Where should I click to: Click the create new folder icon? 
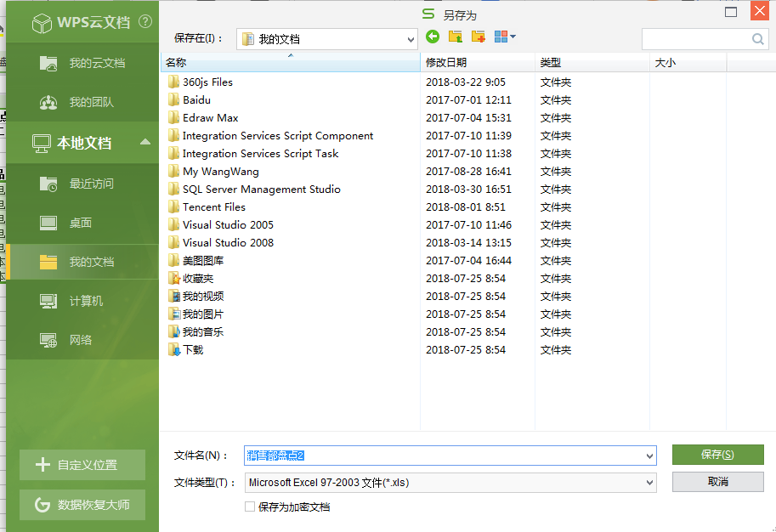coord(478,37)
